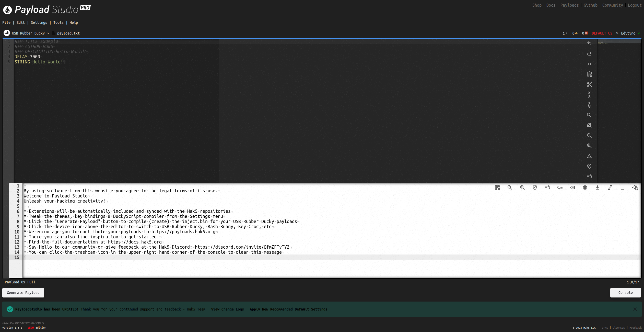Click the warnings count indicator
The height and width of the screenshot is (332, 644).
[x=575, y=33]
